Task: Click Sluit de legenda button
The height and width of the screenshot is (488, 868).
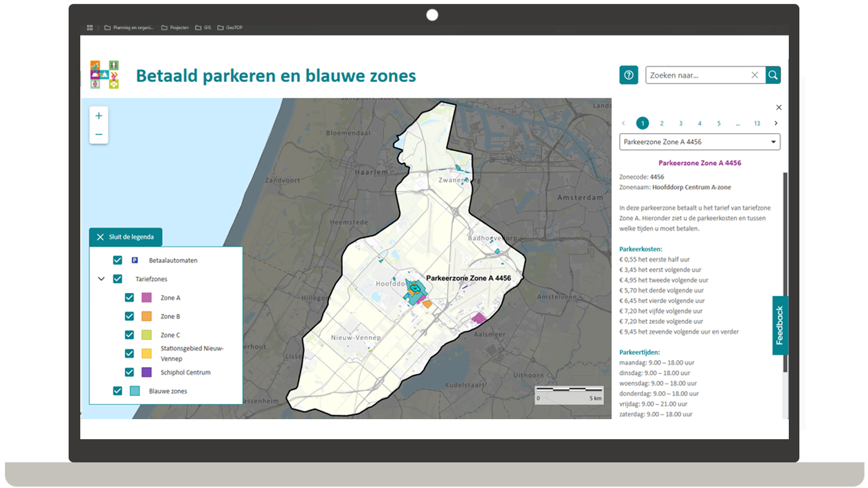Action: coord(126,237)
